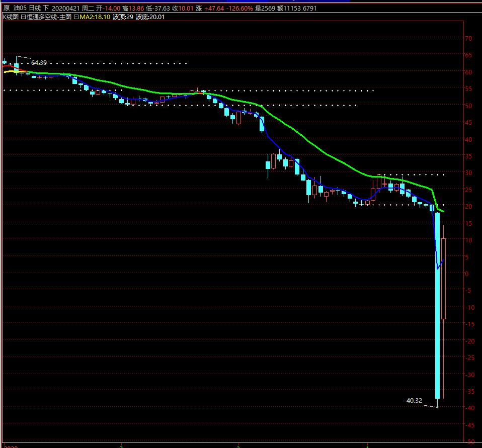The height and width of the screenshot is (448, 482).
Task: Select the last red hollow candlestick
Action: coord(443,278)
